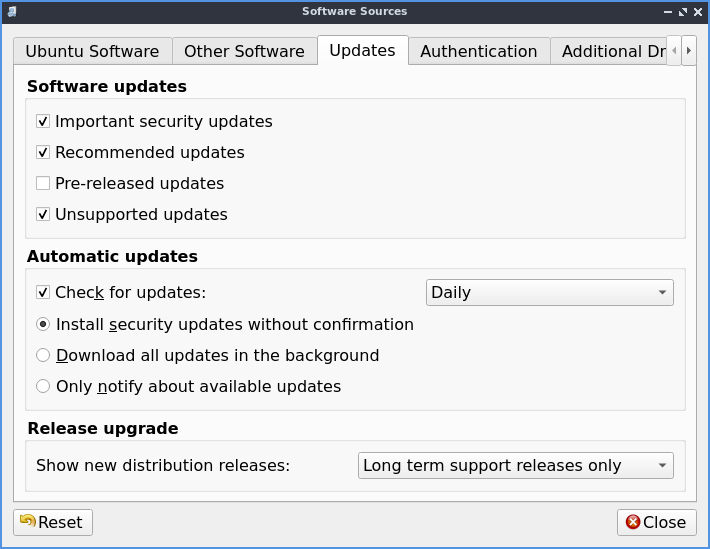The height and width of the screenshot is (549, 710).
Task: Maximize the Software Sources window
Action: [x=683, y=11]
